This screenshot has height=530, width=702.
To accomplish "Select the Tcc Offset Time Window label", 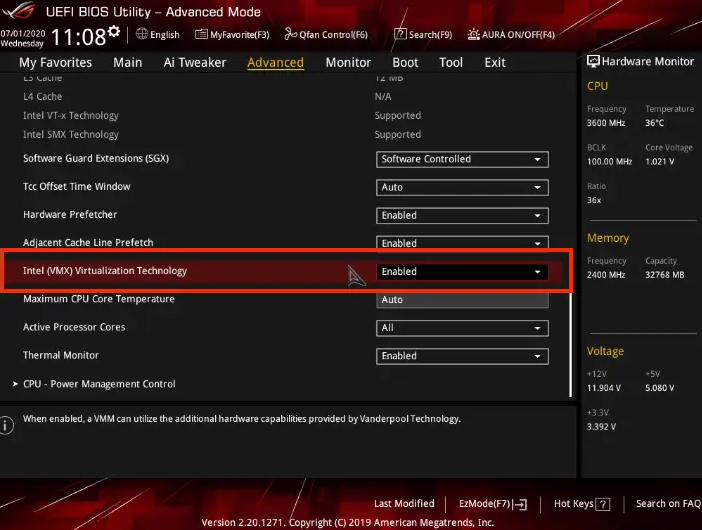I will (x=77, y=187).
